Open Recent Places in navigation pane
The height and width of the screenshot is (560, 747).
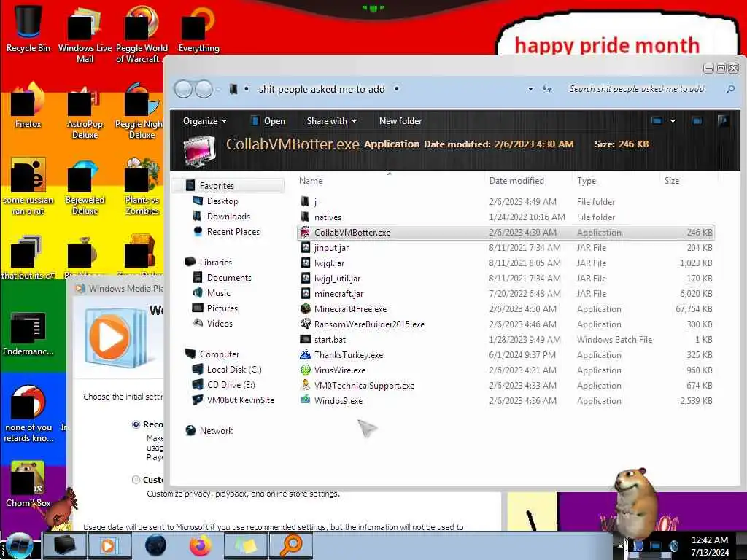click(233, 232)
